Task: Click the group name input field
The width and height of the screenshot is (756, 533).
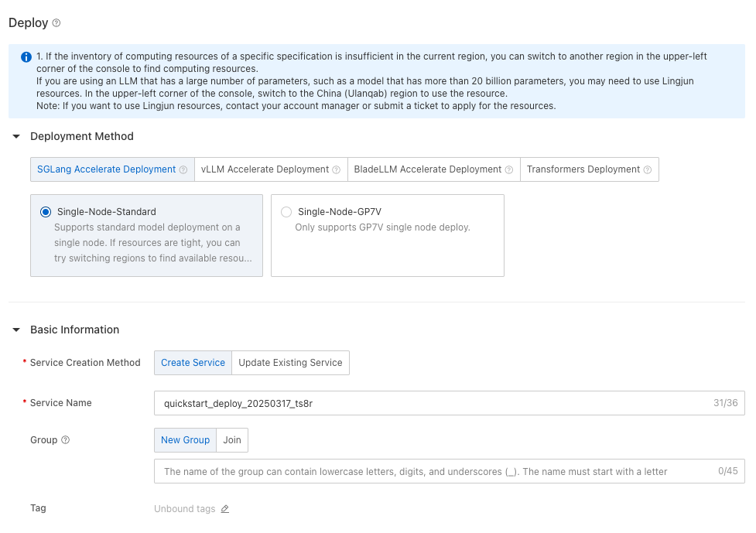Action: 433,471
